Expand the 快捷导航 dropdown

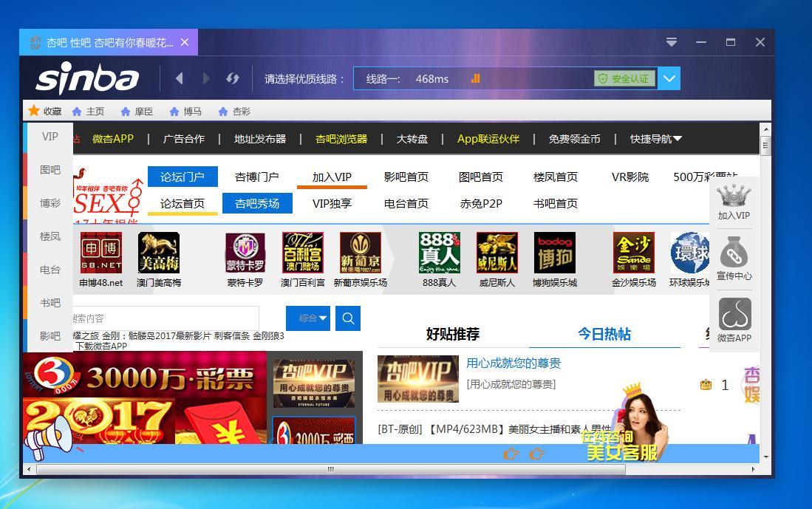click(655, 139)
